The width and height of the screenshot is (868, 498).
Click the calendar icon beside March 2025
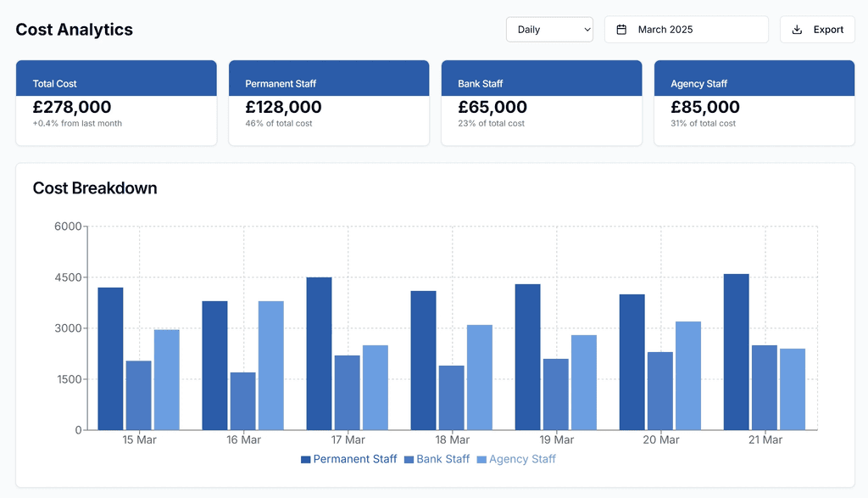pyautogui.click(x=621, y=30)
